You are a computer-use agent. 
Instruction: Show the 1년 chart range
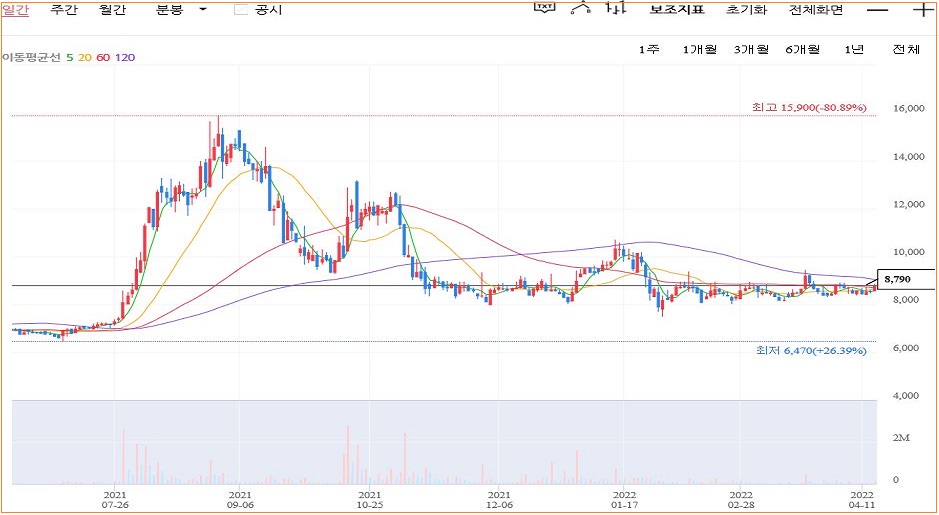pyautogui.click(x=854, y=50)
